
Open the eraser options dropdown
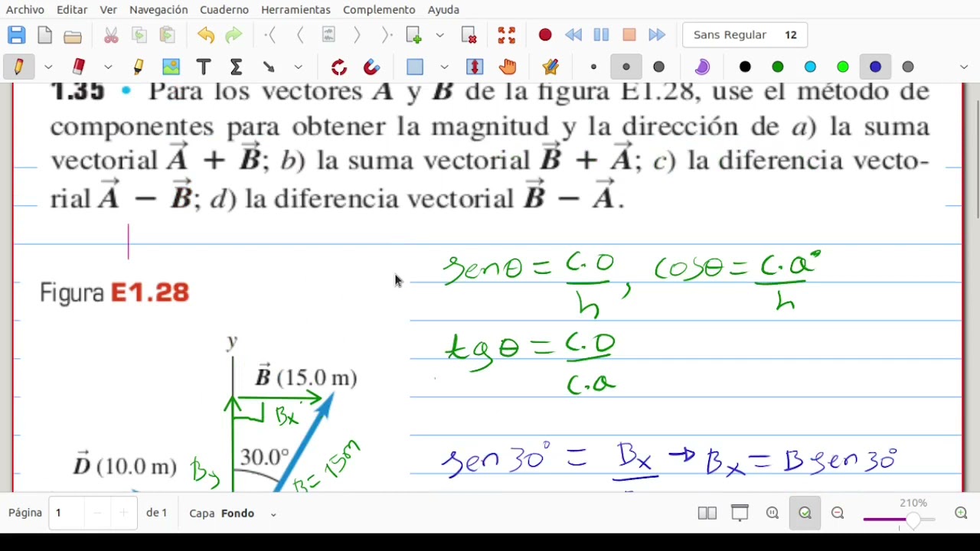[108, 67]
